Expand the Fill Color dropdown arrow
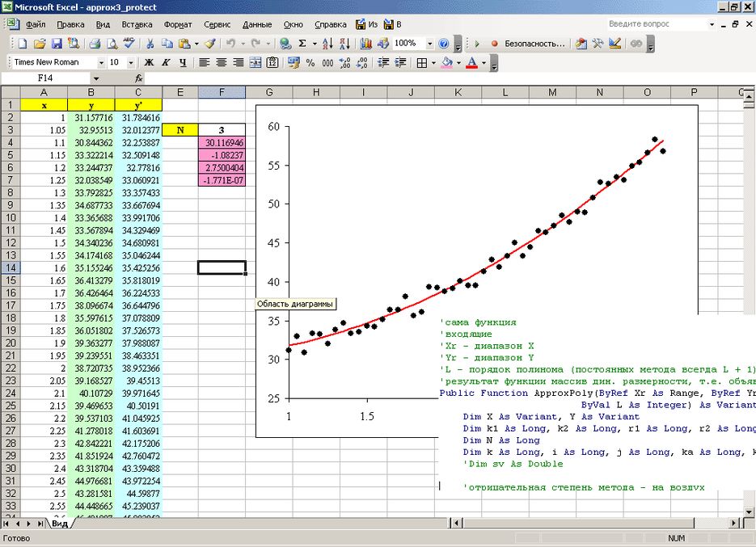This screenshot has height=547, width=756. point(458,63)
